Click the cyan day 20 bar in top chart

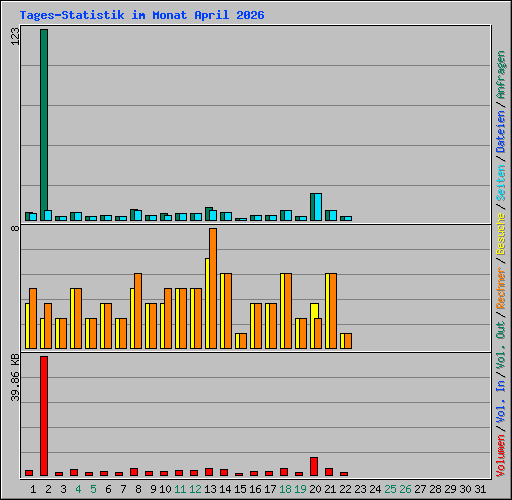coord(318,207)
